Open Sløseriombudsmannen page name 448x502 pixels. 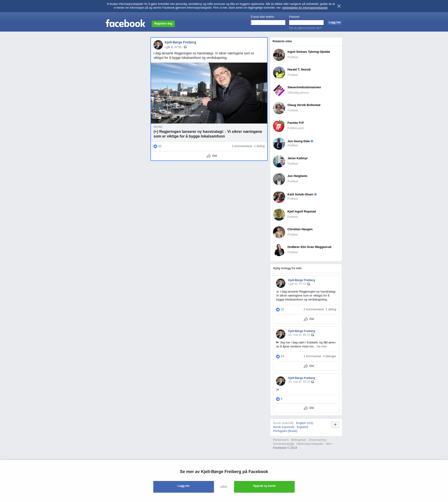304,87
